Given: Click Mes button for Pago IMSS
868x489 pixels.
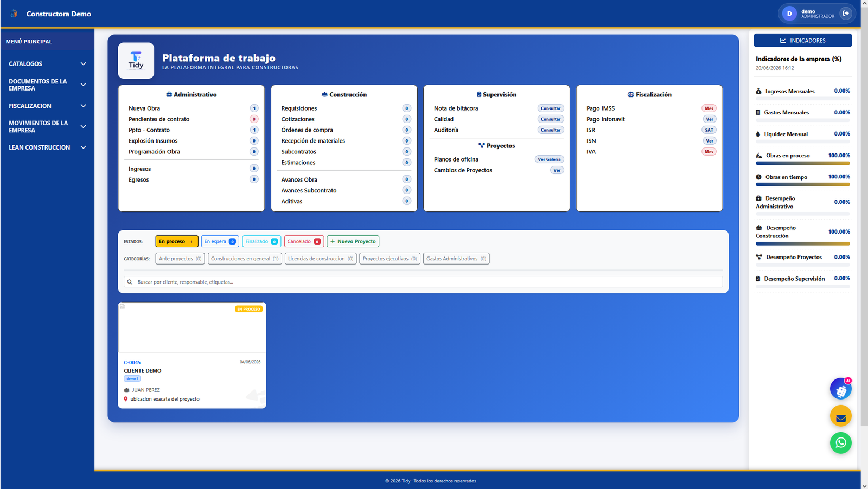Looking at the screenshot, I should 709,108.
